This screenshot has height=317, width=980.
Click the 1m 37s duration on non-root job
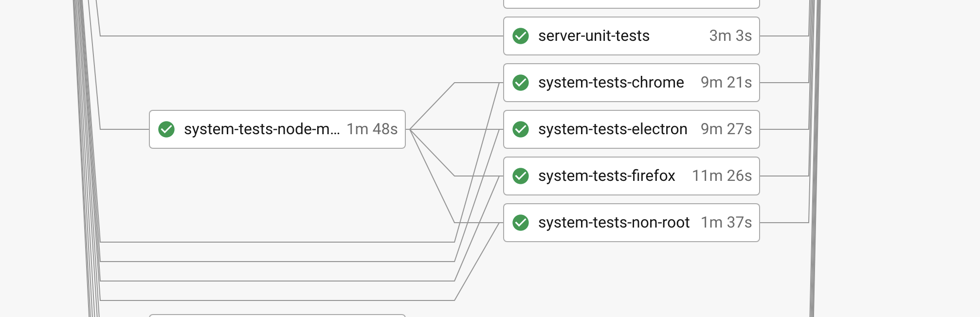[x=726, y=223]
